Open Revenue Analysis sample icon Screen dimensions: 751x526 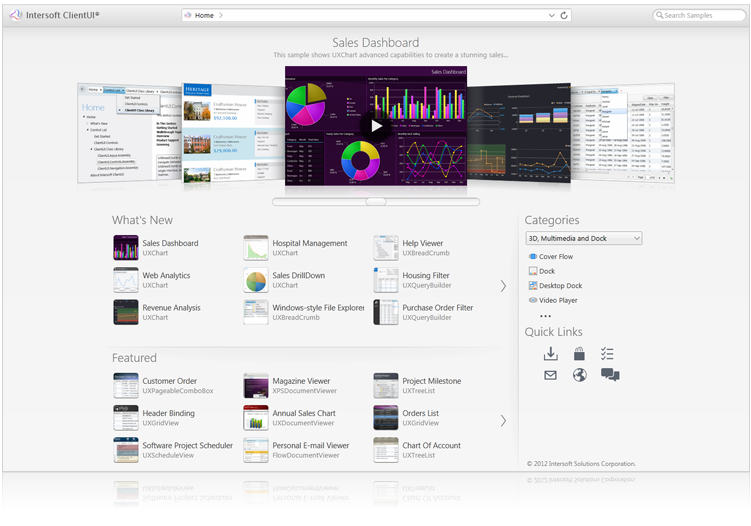[x=126, y=312]
